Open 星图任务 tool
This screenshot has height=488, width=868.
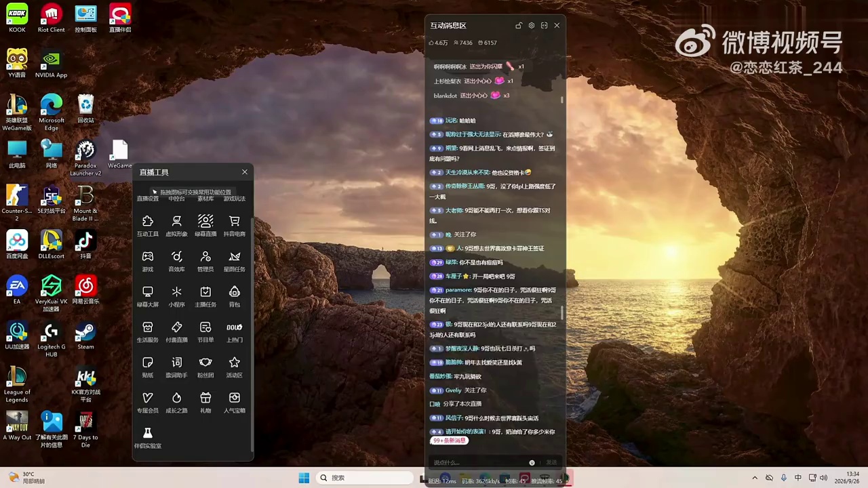(x=235, y=261)
